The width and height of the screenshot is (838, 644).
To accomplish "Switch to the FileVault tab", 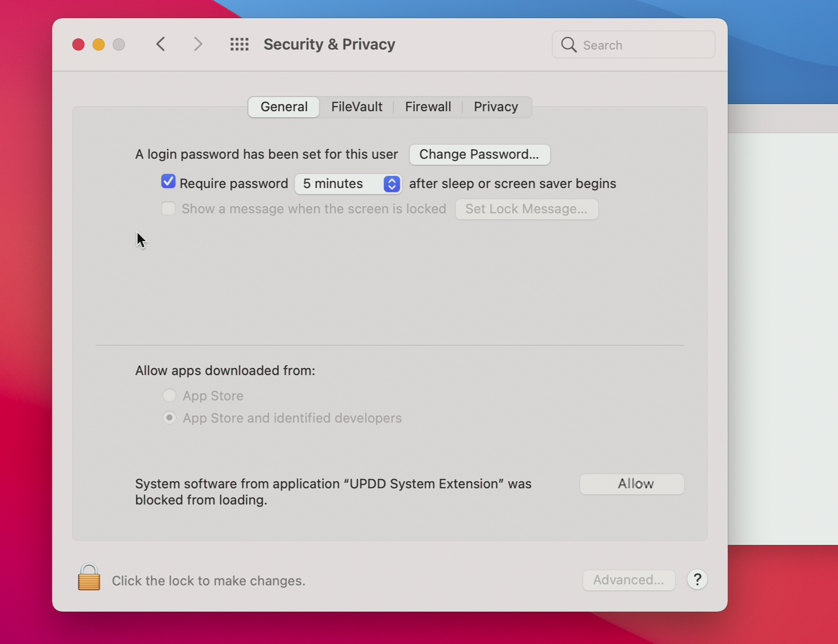I will click(x=357, y=107).
